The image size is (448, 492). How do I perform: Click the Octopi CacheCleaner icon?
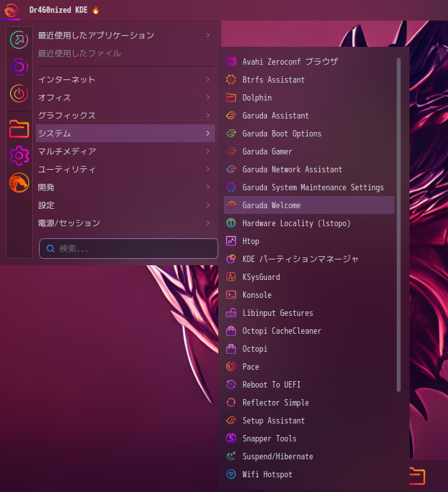(231, 331)
